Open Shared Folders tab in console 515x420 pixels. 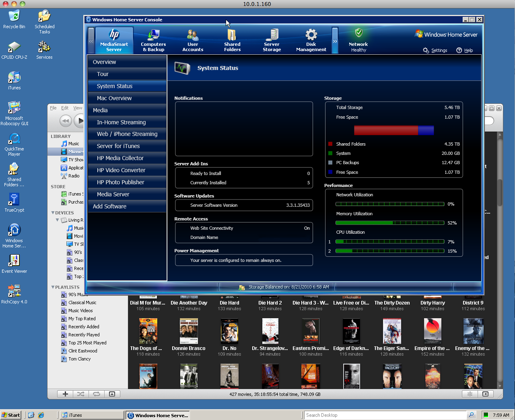(x=232, y=40)
